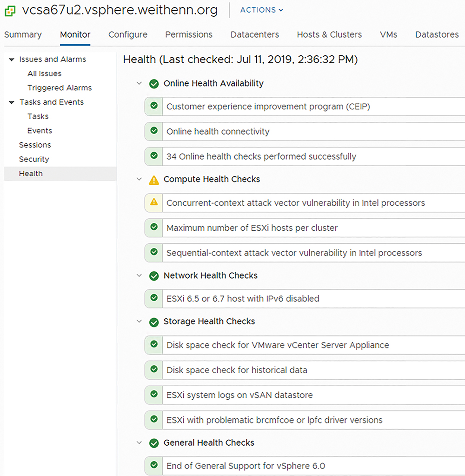Click the warning icon on Concurrent-context attack vector row

[154, 202]
